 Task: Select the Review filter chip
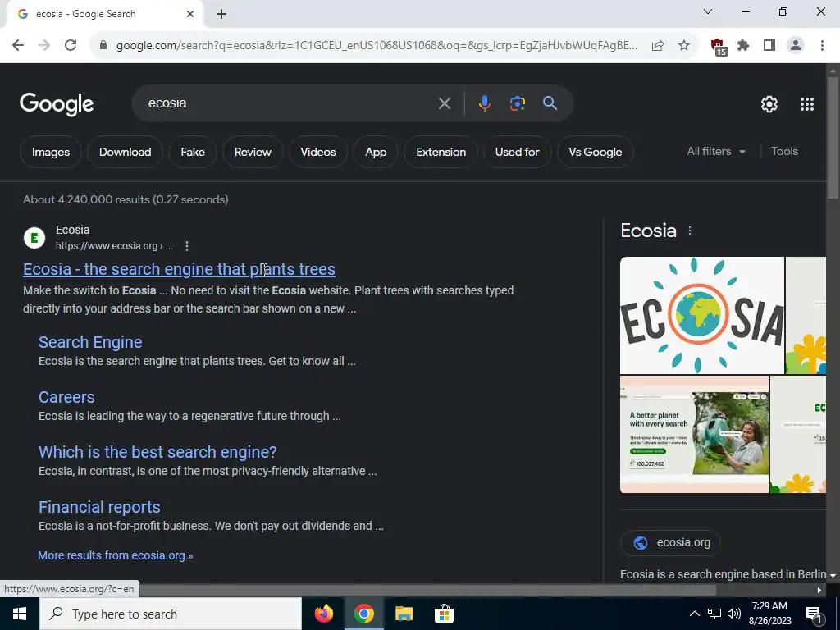(x=253, y=152)
